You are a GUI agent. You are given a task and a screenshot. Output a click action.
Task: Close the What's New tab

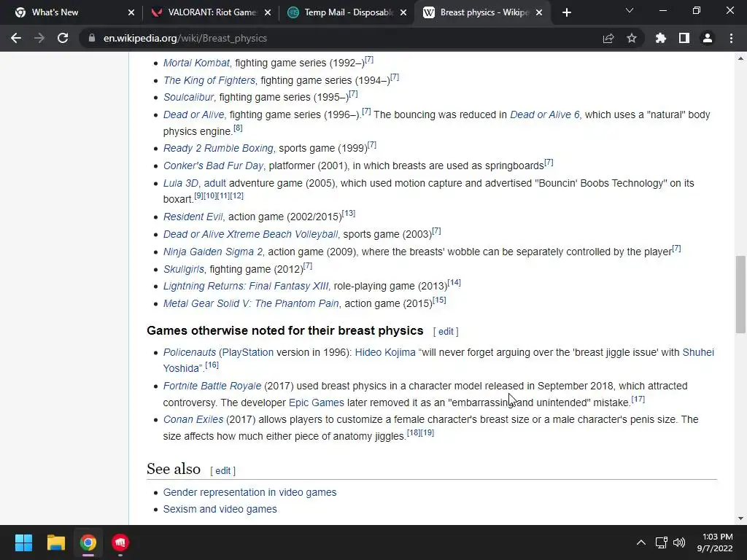tap(131, 12)
